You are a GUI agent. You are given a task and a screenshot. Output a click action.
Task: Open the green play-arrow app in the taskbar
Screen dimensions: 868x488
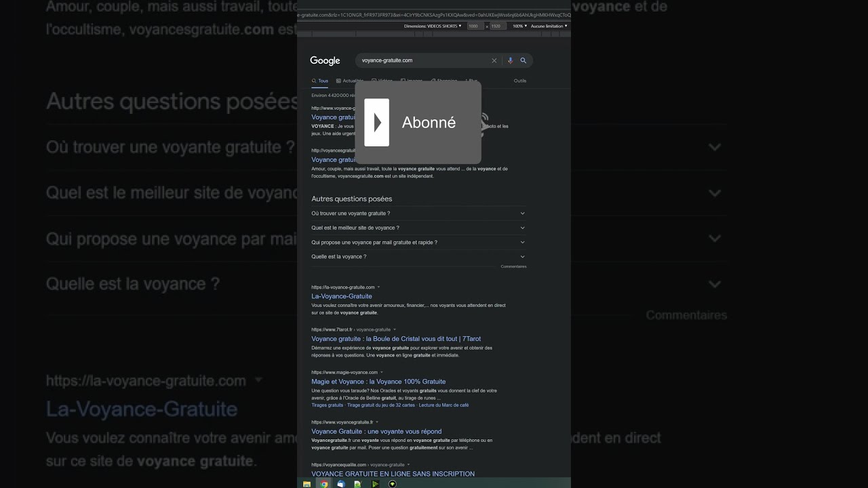point(375,484)
